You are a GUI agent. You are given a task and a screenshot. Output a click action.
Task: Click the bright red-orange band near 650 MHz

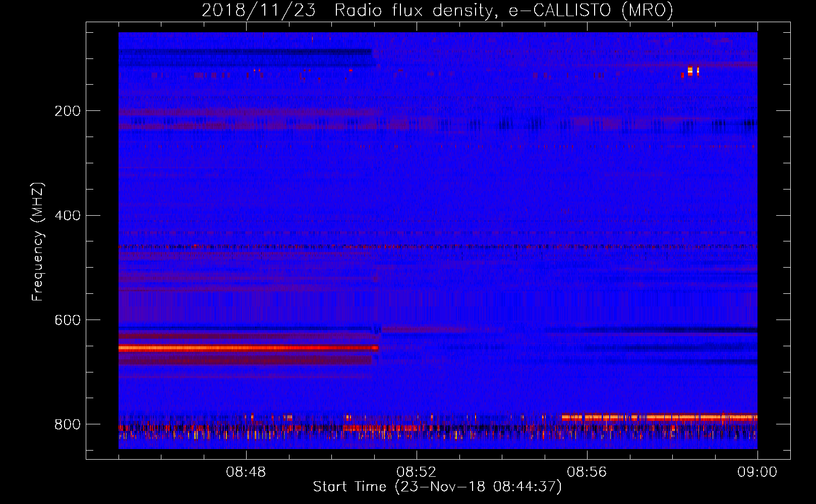pos(248,348)
